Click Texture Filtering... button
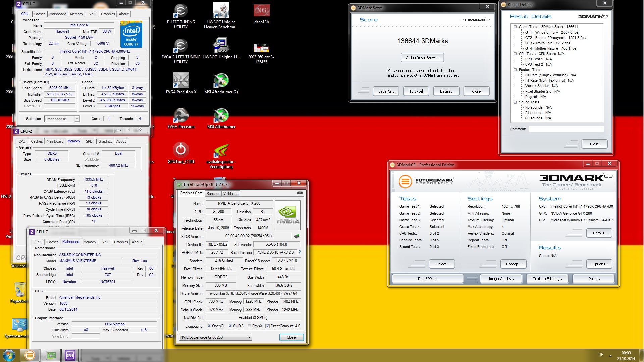This screenshot has height=362, width=644. [x=548, y=279]
